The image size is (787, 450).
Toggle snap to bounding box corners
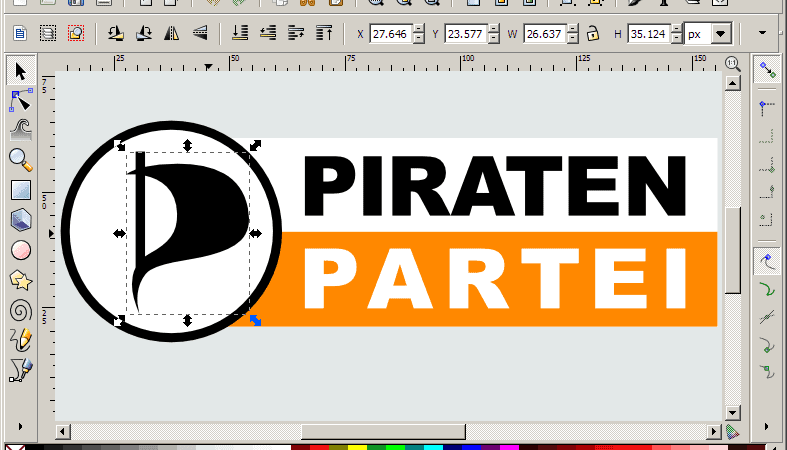tap(767, 165)
